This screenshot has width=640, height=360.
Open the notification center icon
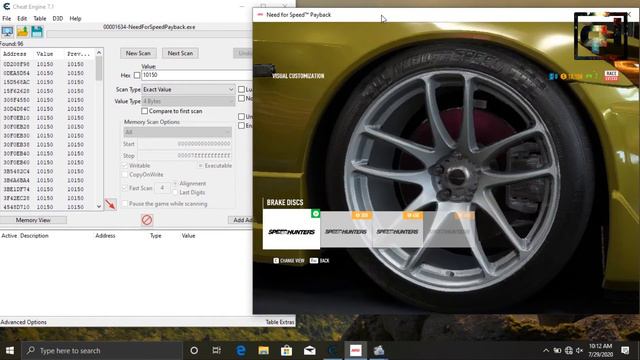(x=625, y=350)
